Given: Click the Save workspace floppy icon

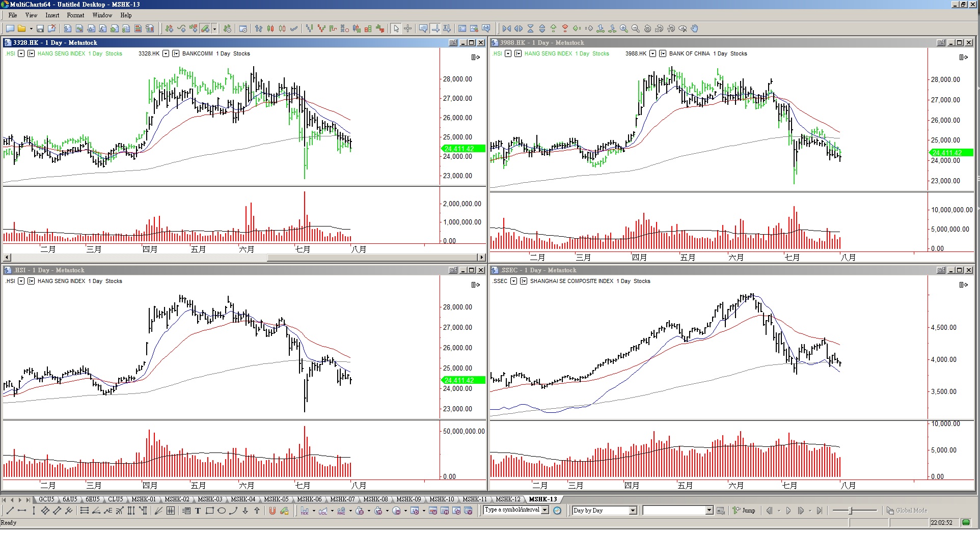Looking at the screenshot, I should click(40, 29).
